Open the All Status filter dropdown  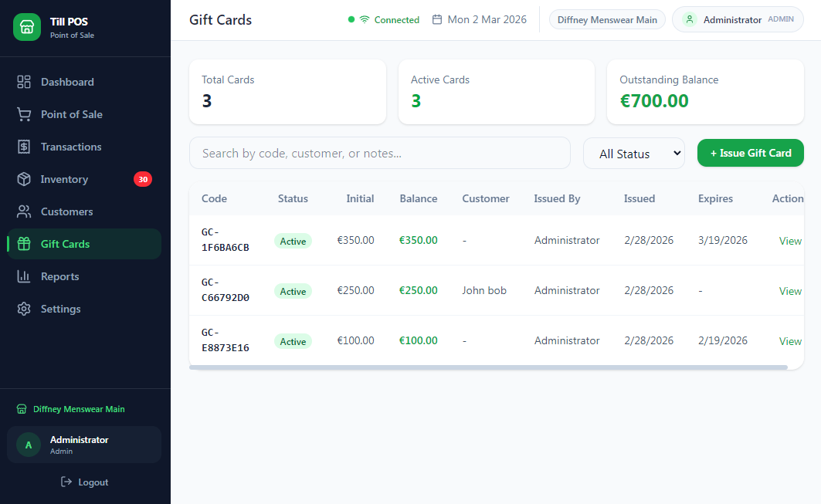633,154
